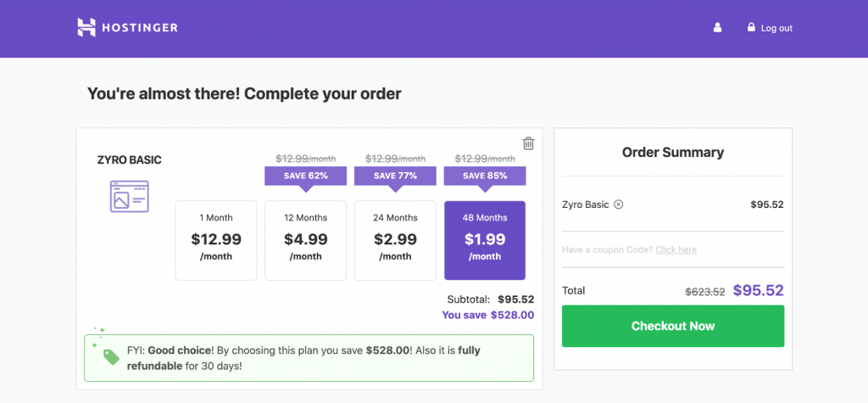Click the Checkout Now button

coord(673,326)
